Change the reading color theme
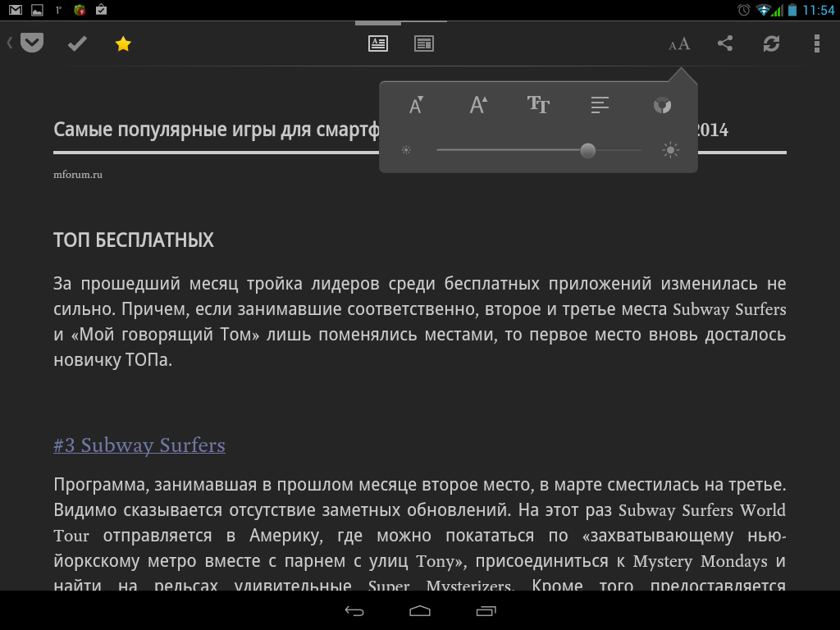Screen dimensions: 840x630 [662, 105]
